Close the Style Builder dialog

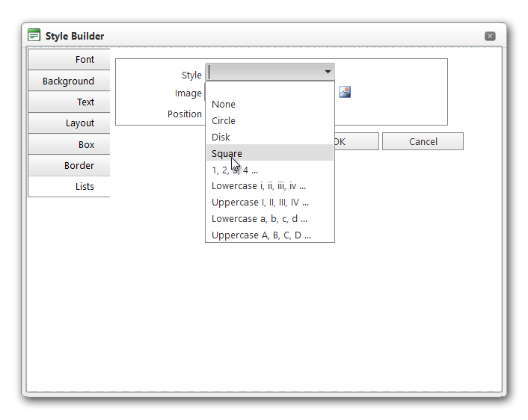pyautogui.click(x=490, y=36)
